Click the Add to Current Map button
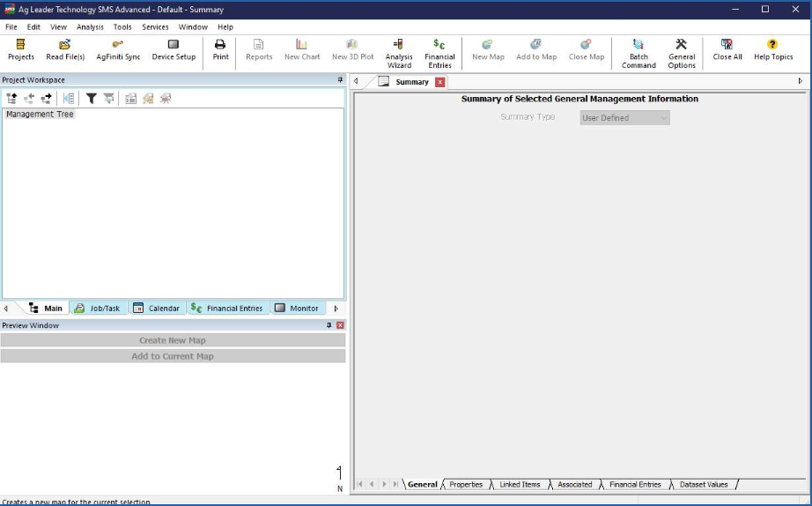This screenshot has width=812, height=506. tap(173, 356)
